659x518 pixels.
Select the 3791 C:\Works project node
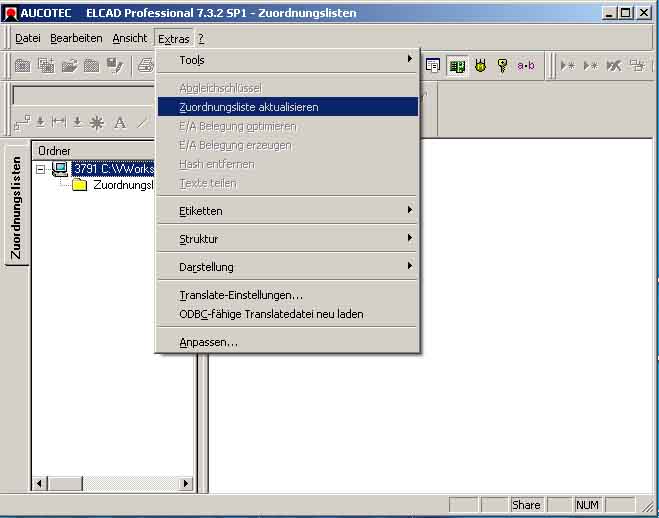coord(113,169)
